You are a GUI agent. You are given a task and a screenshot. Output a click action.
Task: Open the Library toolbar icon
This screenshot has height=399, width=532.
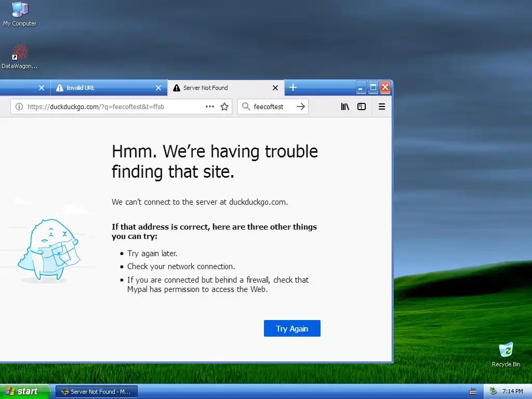[x=345, y=107]
